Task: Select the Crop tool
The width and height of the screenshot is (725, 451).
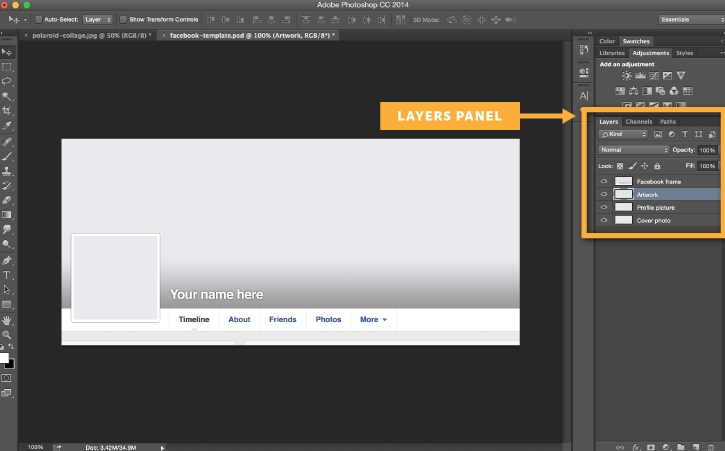Action: tap(7, 111)
